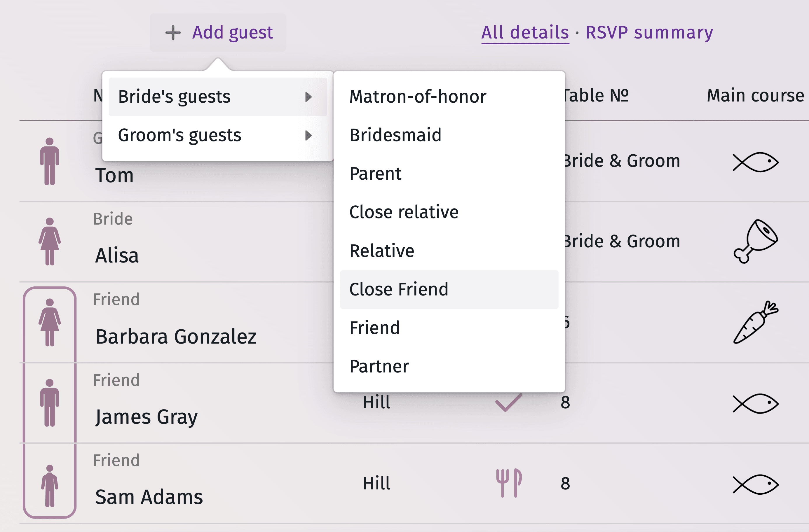Expand the Bride's guests submenu arrow

click(x=308, y=97)
